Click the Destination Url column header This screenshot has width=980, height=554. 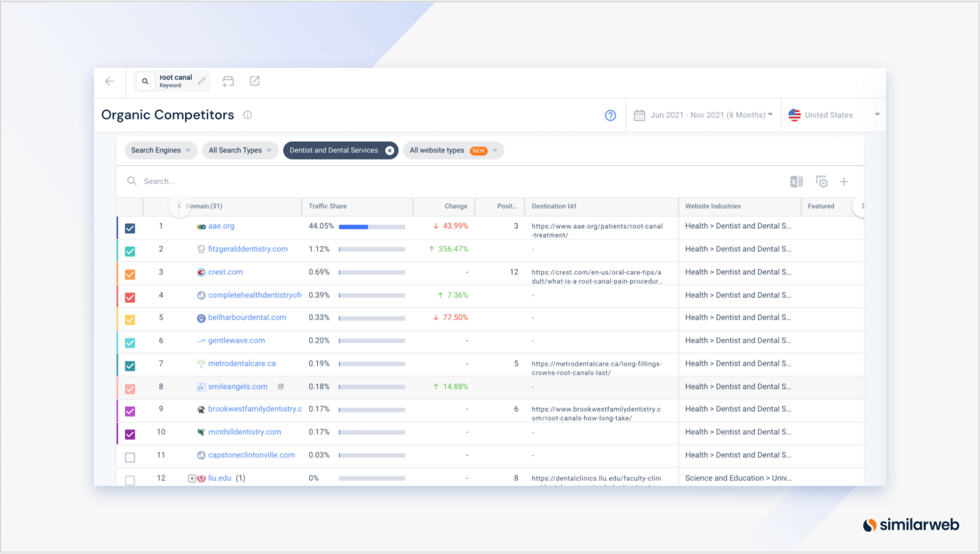point(554,206)
